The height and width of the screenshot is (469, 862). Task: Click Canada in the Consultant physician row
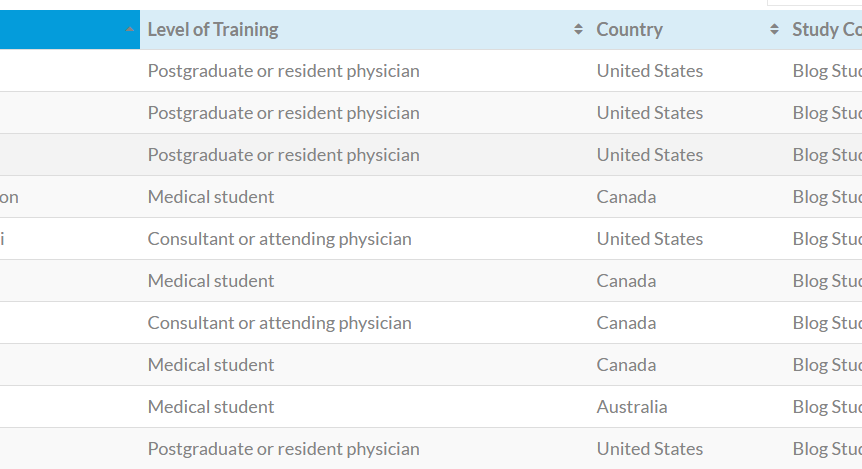coord(626,323)
